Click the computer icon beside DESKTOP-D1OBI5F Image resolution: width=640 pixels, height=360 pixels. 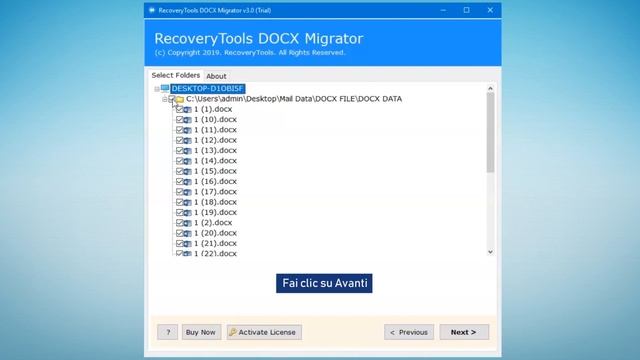165,88
